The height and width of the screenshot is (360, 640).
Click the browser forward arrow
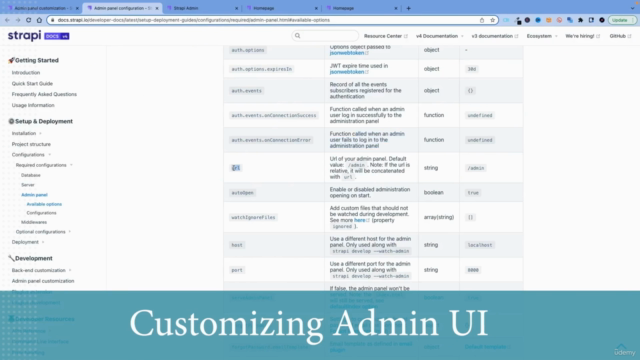pos(18,20)
